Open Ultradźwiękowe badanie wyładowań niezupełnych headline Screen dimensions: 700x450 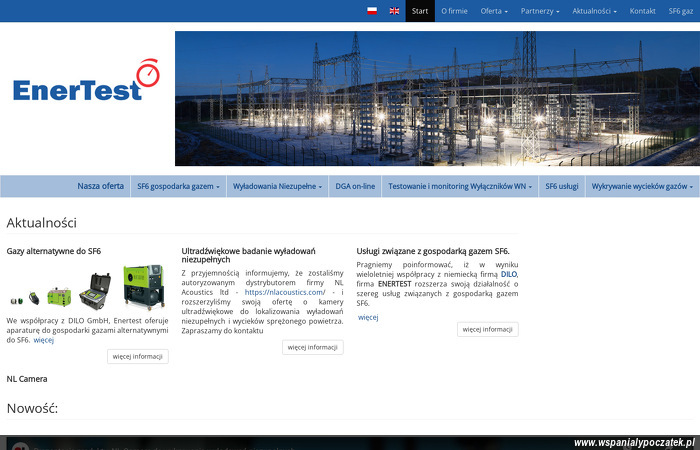coord(248,255)
